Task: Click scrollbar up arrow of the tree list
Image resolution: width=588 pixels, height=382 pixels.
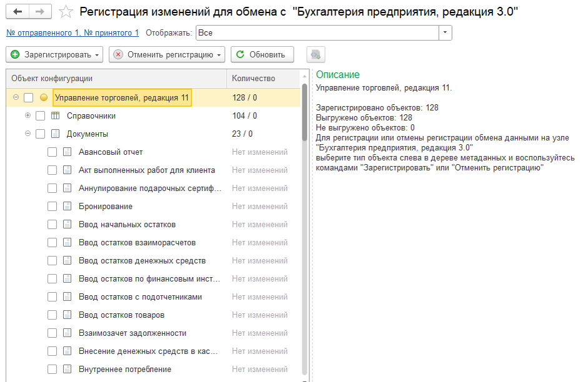Action: (x=304, y=76)
